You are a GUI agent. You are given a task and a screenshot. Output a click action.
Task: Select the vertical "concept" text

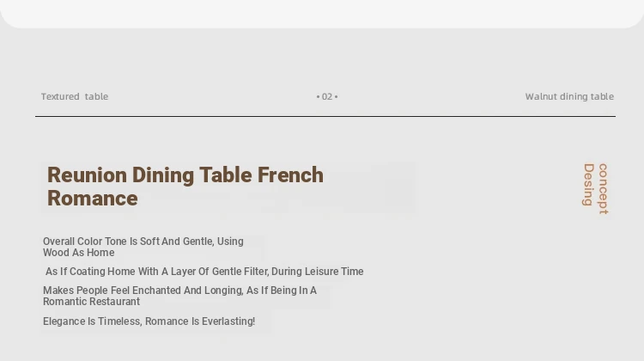coord(603,188)
